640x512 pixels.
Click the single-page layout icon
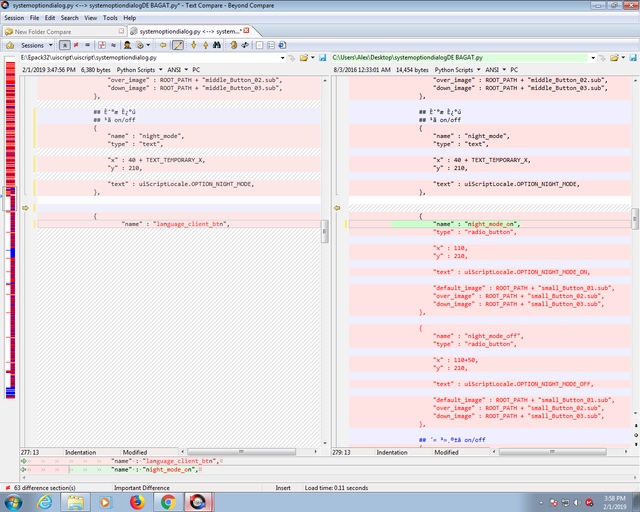click(x=259, y=45)
